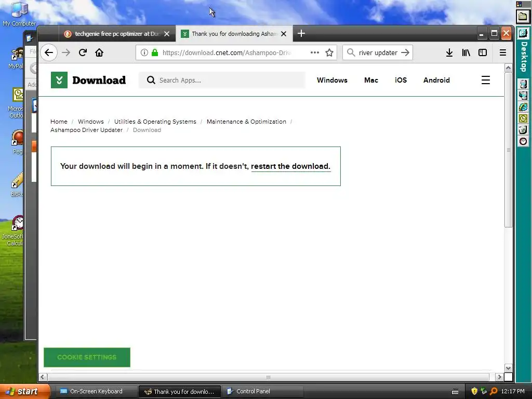Click the vertical scrollbar up arrow

(508, 68)
